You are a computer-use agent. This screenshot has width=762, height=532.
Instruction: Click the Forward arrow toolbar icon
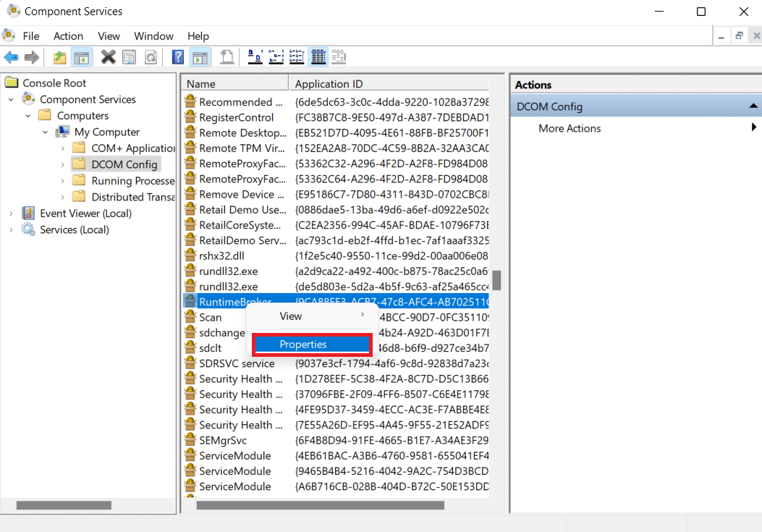pos(32,57)
